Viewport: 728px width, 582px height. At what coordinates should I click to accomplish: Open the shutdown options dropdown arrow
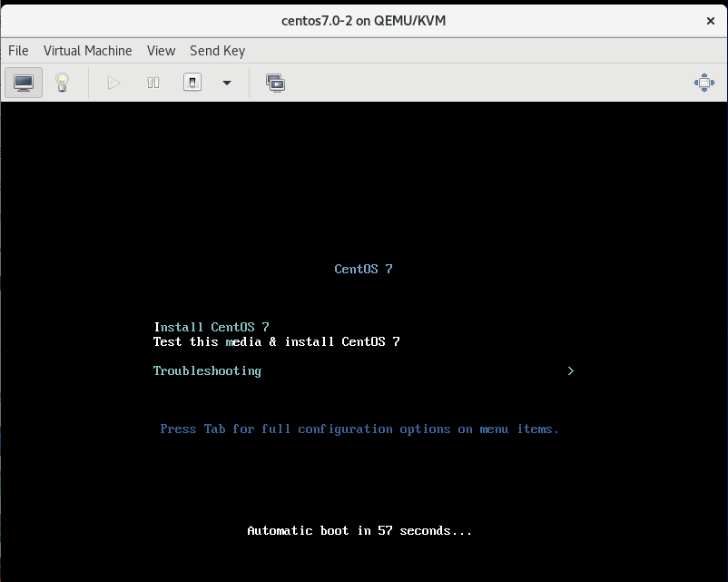tap(227, 83)
